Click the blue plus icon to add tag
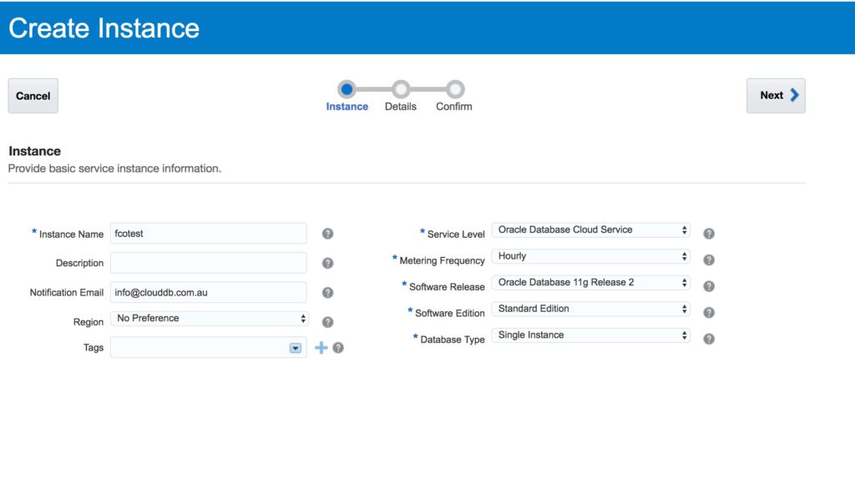The width and height of the screenshot is (855, 504). tap(321, 348)
